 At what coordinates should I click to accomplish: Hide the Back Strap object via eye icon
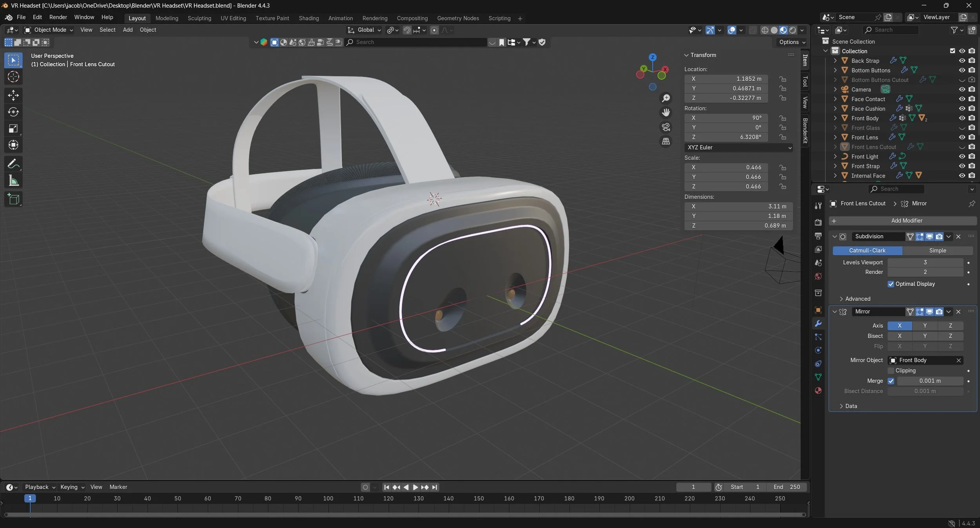click(962, 61)
